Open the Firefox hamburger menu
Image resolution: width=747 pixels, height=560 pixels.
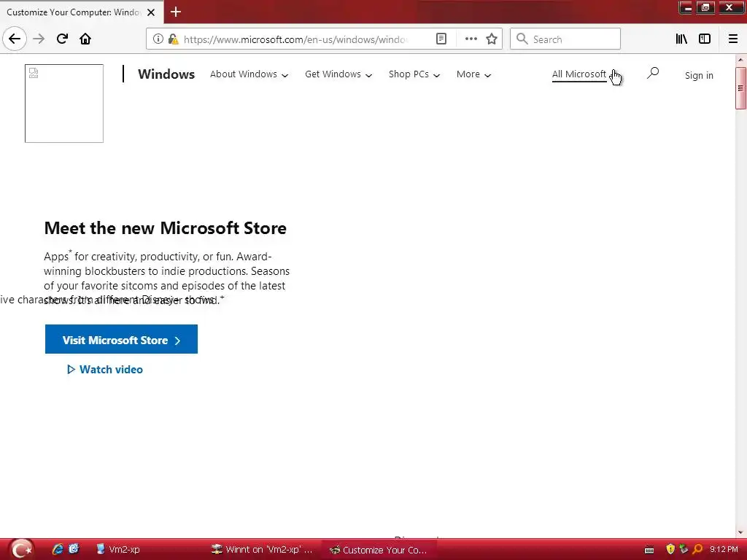[733, 39]
